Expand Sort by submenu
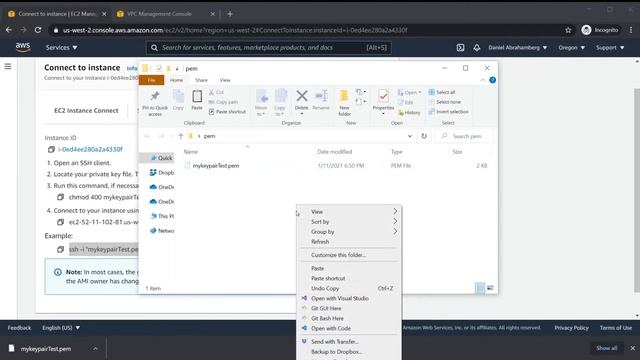640x360 pixels. click(x=349, y=222)
